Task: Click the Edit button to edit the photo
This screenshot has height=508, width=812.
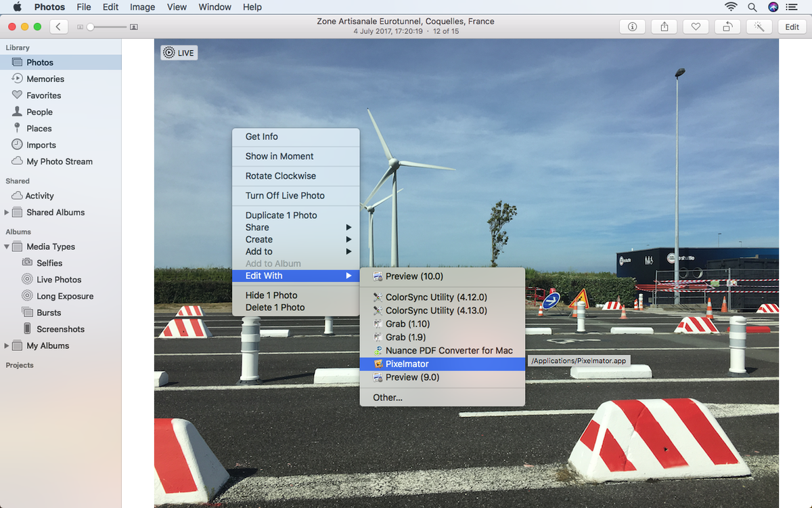Action: [792, 26]
